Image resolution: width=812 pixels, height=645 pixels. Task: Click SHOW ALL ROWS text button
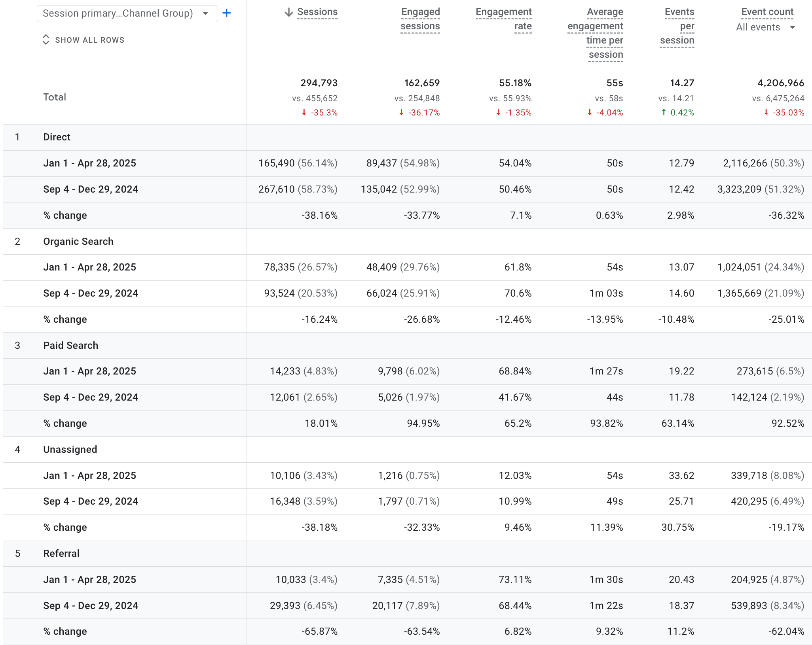[89, 40]
